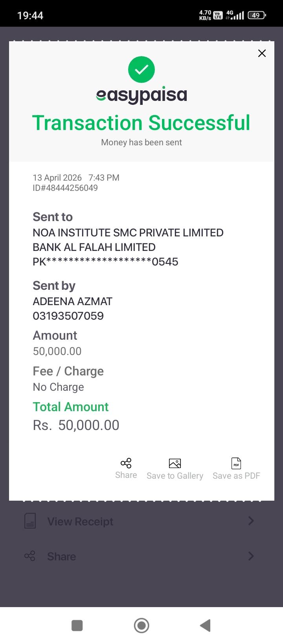The width and height of the screenshot is (283, 644).
Task: Tap the total amount Rs. 50,000.00
Action: [76, 425]
